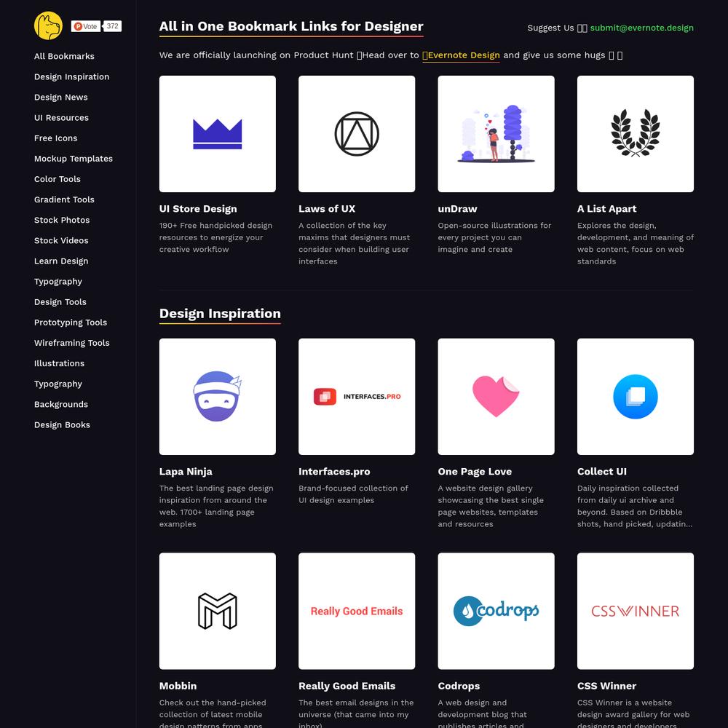The height and width of the screenshot is (728, 728).
Task: Open the blue Codrops logo thumbnail
Action: (496, 611)
